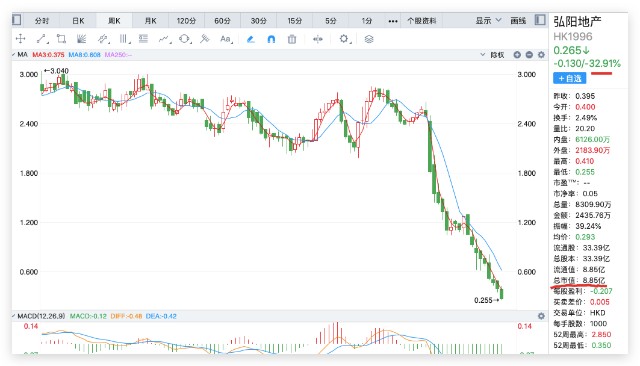The width and height of the screenshot is (640, 366).
Task: Toggle the blue pencil drawing mode
Action: (251, 39)
